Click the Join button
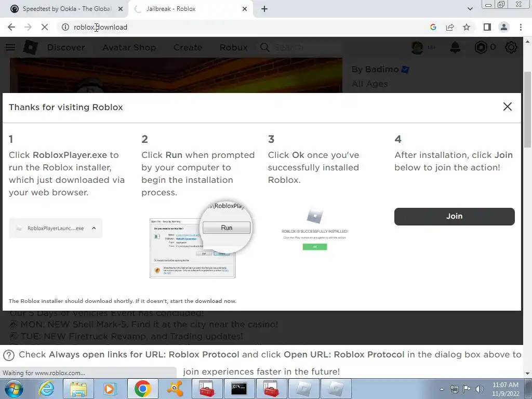Viewport: 532px width, 399px height. point(454,217)
